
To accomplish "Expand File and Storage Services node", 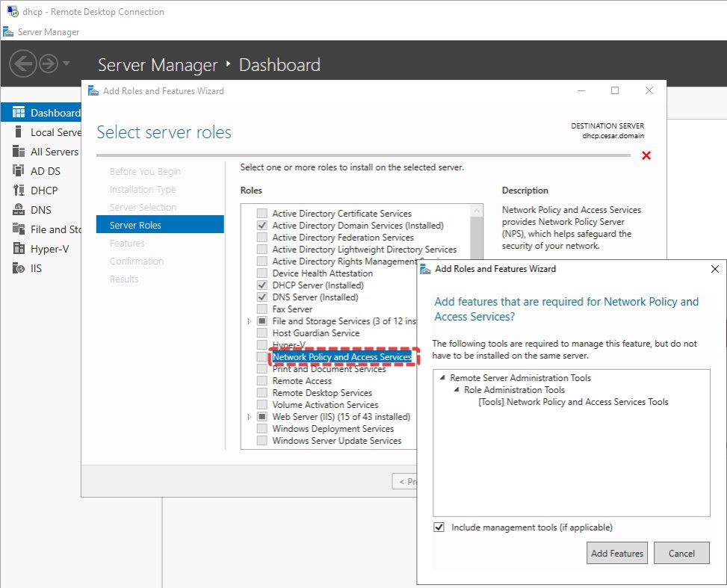I will 250,321.
